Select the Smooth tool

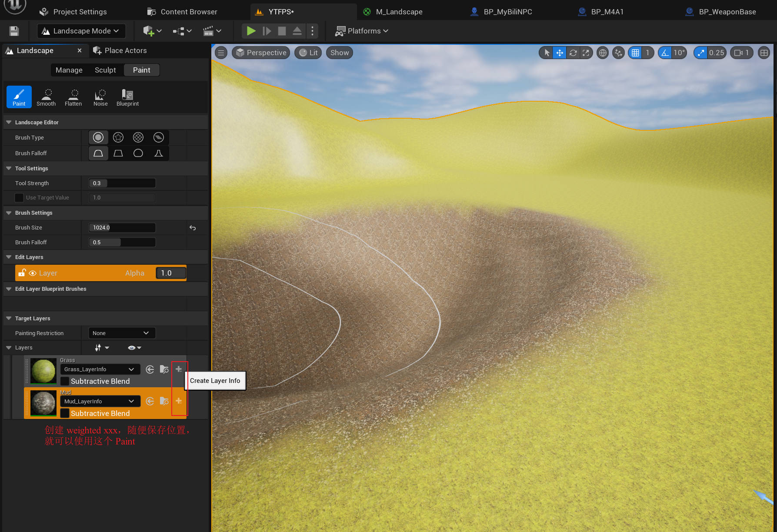click(46, 96)
